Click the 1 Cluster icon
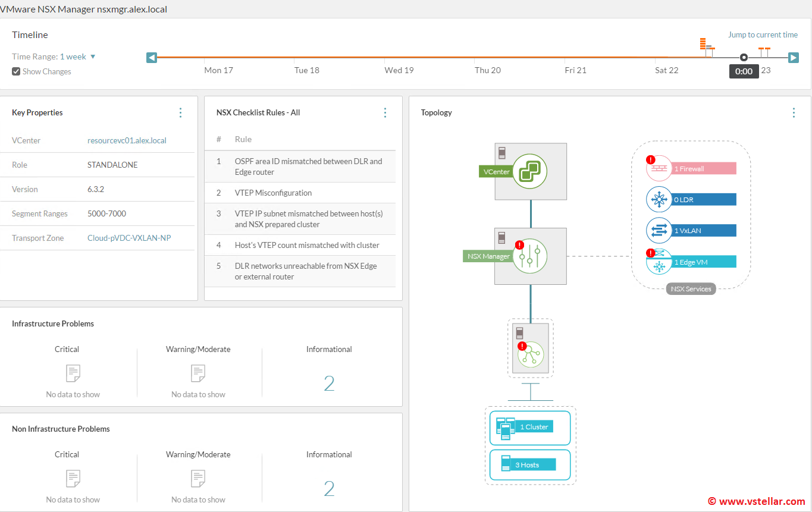The width and height of the screenshot is (812, 512). tap(503, 428)
